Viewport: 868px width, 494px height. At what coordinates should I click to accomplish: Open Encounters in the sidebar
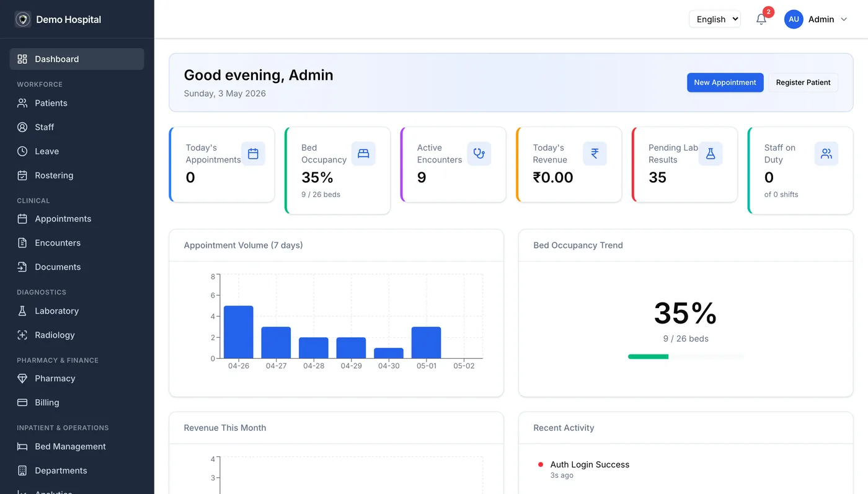click(77, 243)
